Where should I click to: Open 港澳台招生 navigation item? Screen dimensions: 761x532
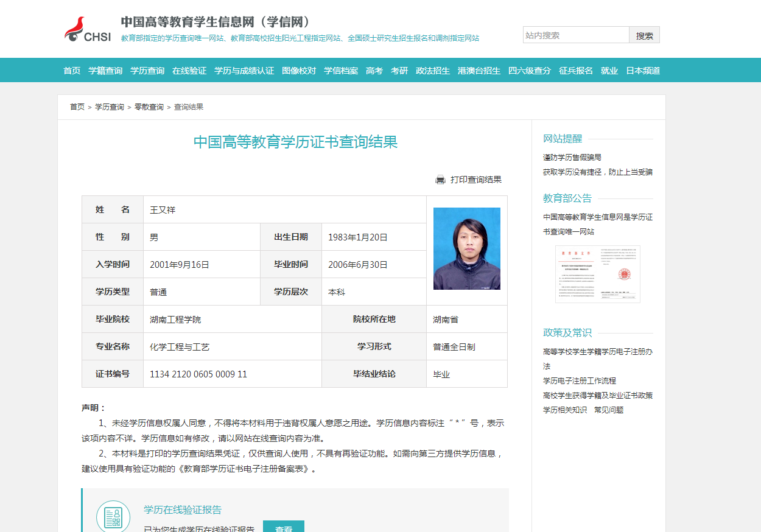(479, 71)
